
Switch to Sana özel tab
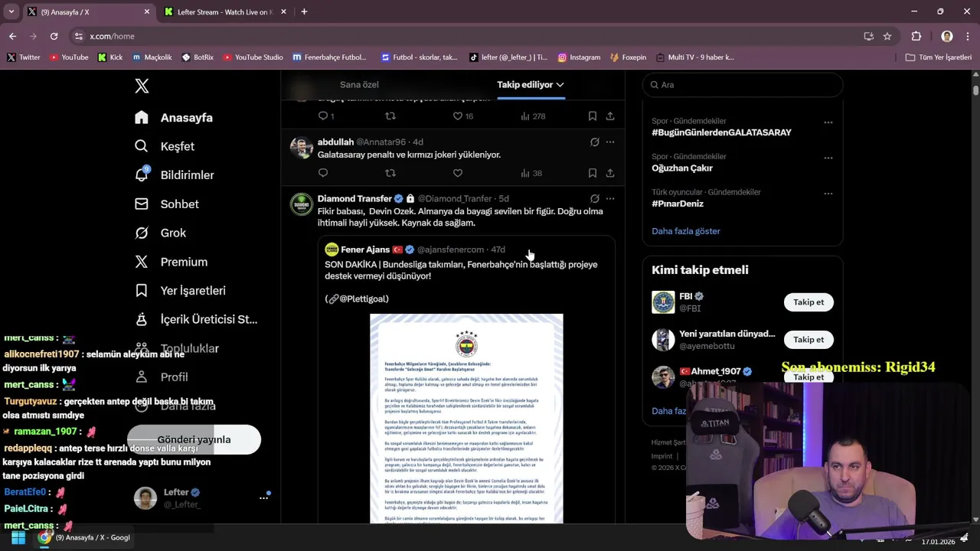click(x=359, y=85)
